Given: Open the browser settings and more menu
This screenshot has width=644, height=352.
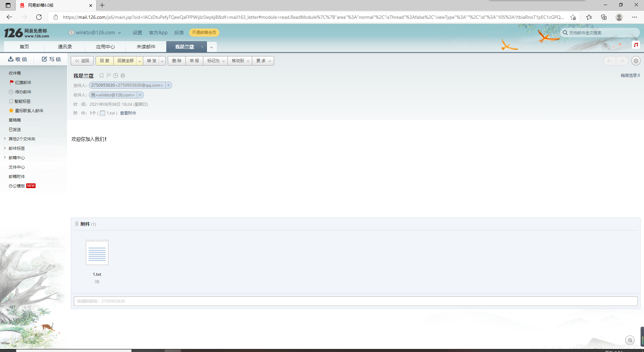Looking at the screenshot, I should pos(635,17).
